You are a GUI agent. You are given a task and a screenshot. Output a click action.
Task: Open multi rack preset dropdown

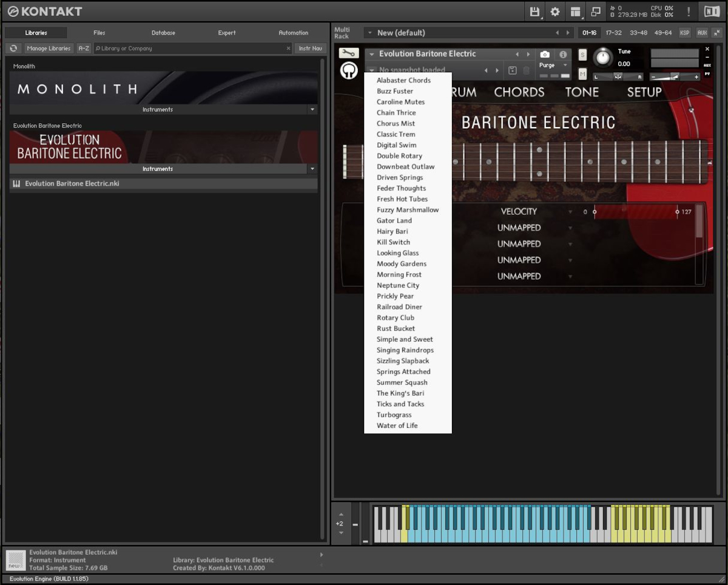point(370,33)
